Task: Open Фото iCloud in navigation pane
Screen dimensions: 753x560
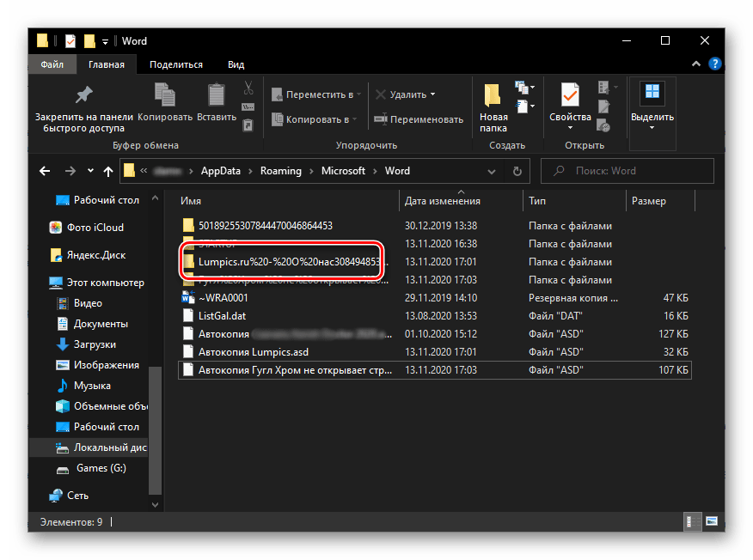Action: (87, 228)
